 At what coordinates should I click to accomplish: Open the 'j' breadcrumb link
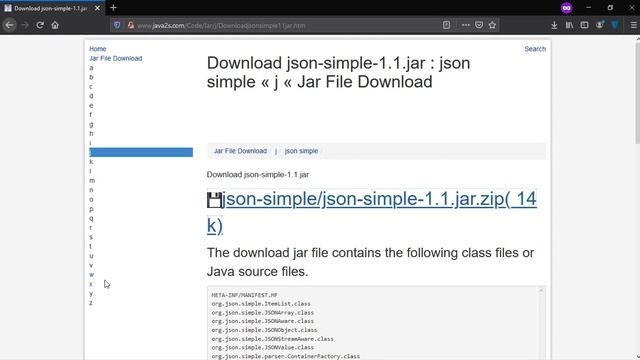click(276, 151)
